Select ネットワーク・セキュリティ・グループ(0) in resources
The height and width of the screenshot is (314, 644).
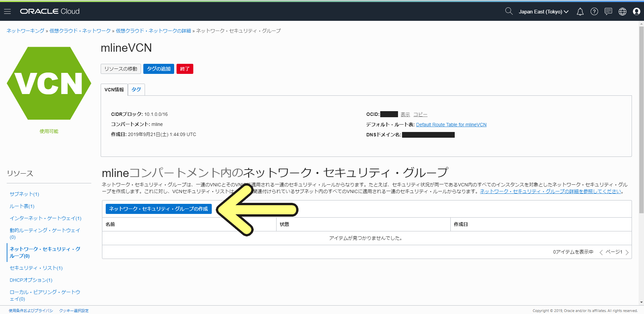(x=45, y=253)
